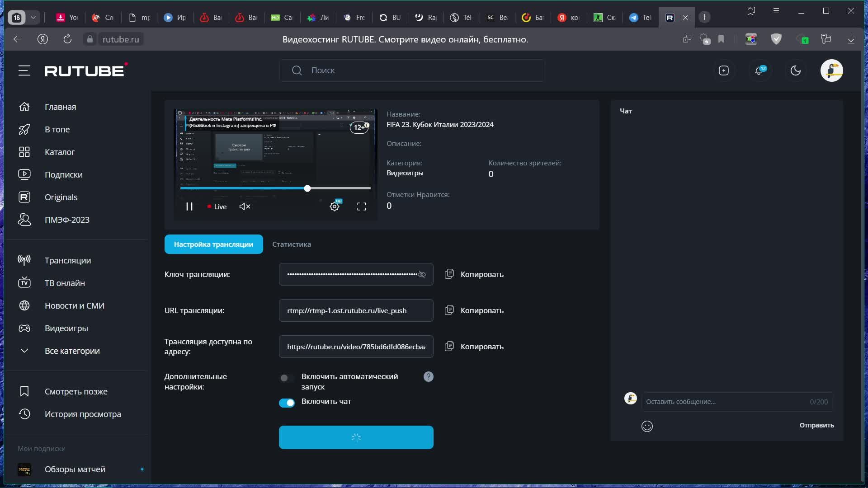The image size is (868, 488).
Task: Switch to the Статистика tab
Action: [x=292, y=244]
